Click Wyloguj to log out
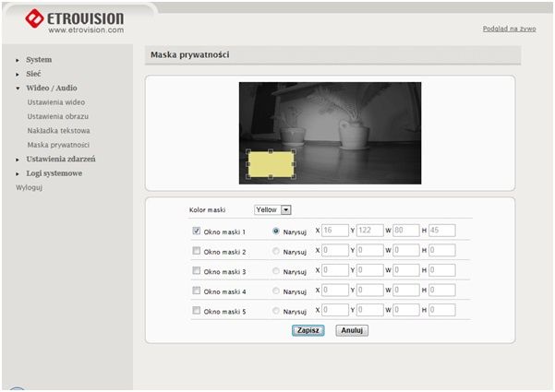Image resolution: width=555 pixels, height=392 pixels. coord(29,187)
